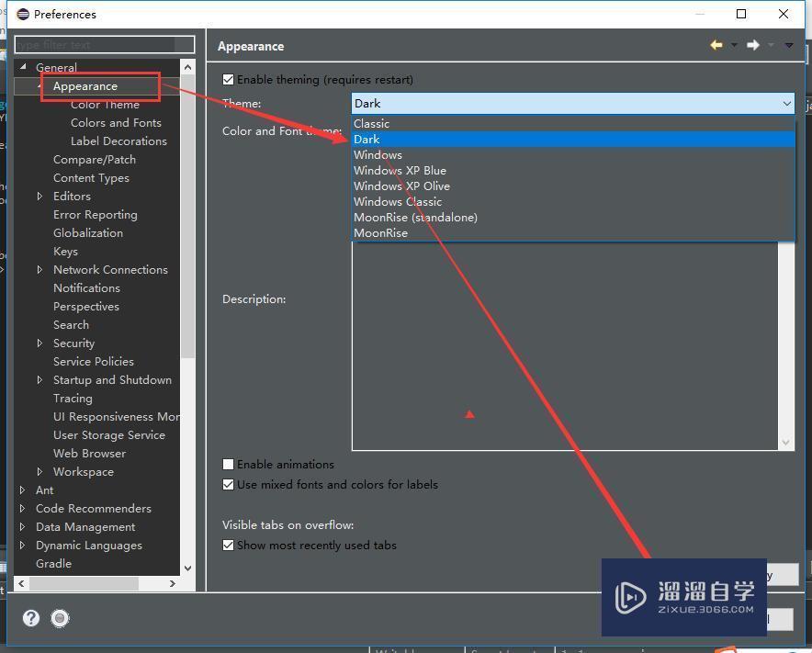Open Perspectives preferences

[86, 307]
